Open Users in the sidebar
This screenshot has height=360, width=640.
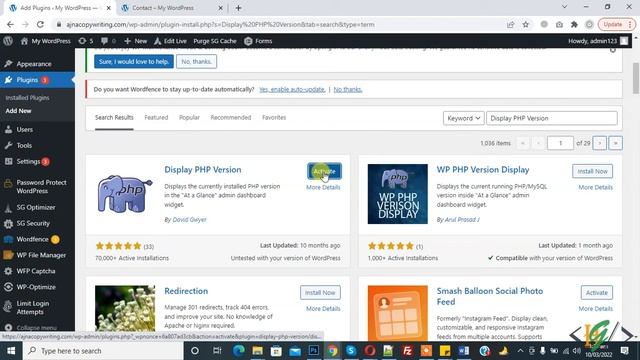[24, 129]
